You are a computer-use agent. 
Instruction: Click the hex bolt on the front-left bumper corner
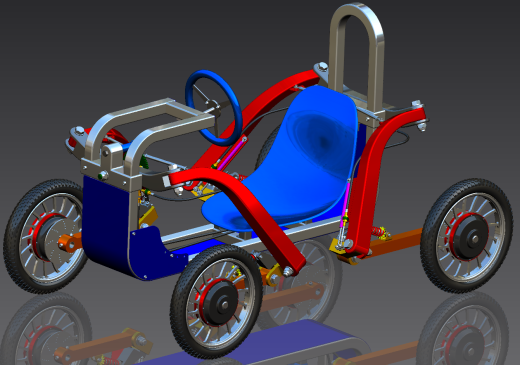(x=79, y=130)
